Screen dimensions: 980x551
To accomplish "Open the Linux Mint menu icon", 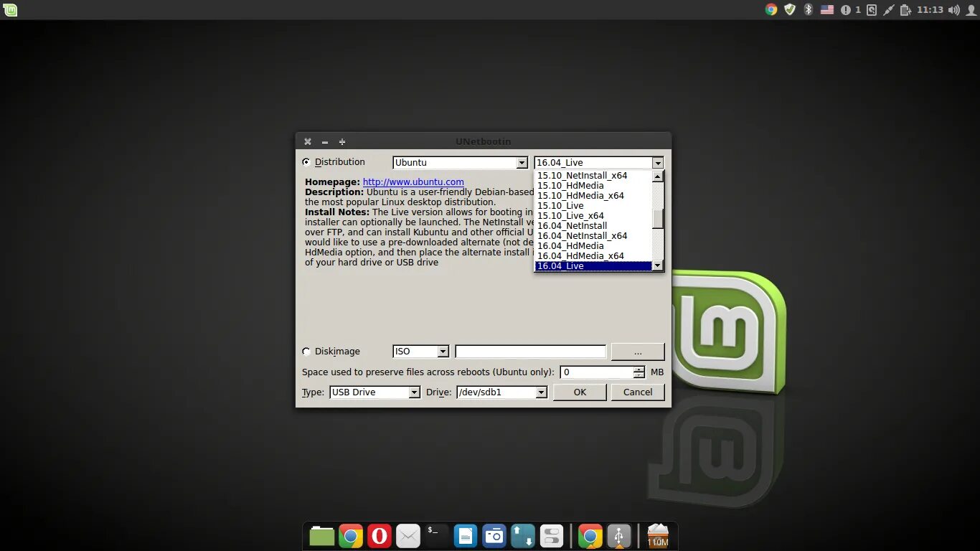I will click(x=10, y=9).
